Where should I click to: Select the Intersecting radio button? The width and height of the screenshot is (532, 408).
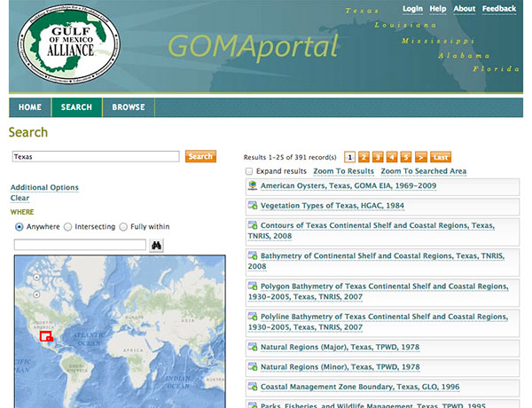[x=68, y=227]
